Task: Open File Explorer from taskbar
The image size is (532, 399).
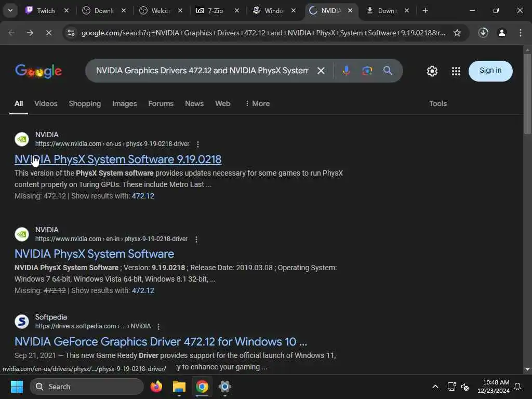Action: tap(179, 387)
